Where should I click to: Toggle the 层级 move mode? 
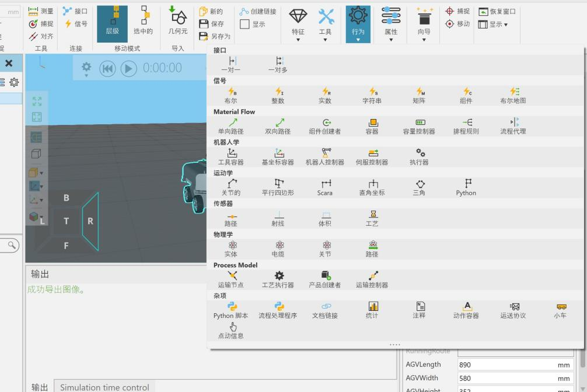click(x=112, y=22)
